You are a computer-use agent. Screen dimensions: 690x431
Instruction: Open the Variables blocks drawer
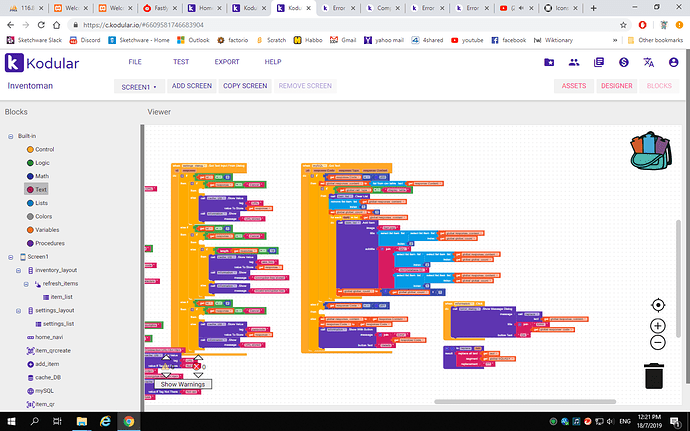pyautogui.click(x=42, y=230)
